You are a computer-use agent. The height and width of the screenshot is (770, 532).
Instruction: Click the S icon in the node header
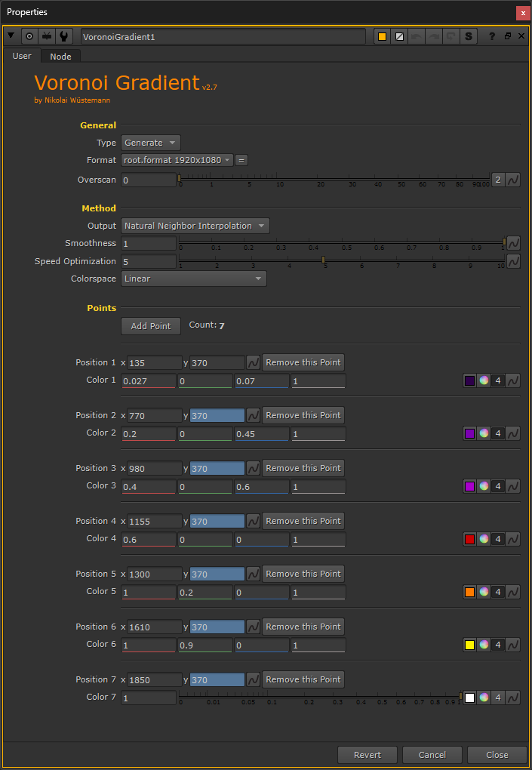pos(469,36)
